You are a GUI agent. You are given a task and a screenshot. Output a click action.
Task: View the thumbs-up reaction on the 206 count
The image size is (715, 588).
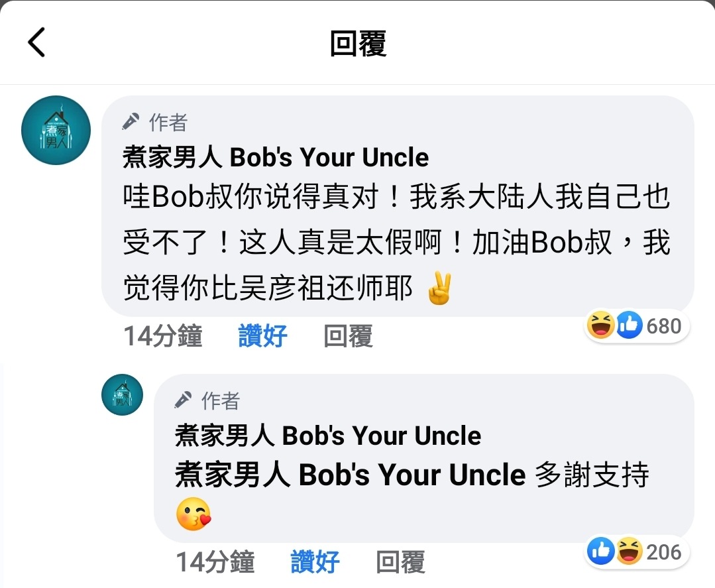(x=601, y=551)
